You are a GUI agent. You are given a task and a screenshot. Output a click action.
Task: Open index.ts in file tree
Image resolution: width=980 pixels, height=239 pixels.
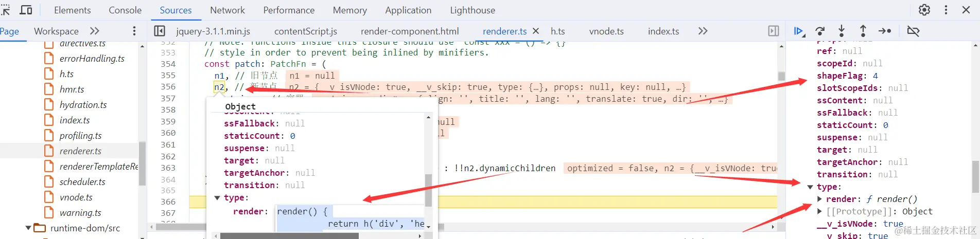[x=74, y=120]
